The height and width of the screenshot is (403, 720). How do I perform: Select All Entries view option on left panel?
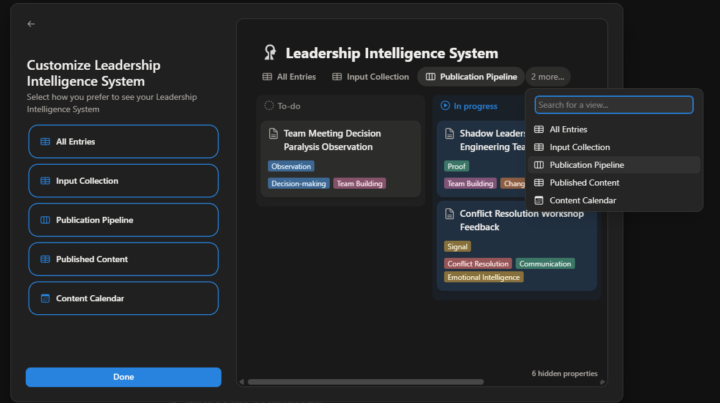[x=123, y=142]
